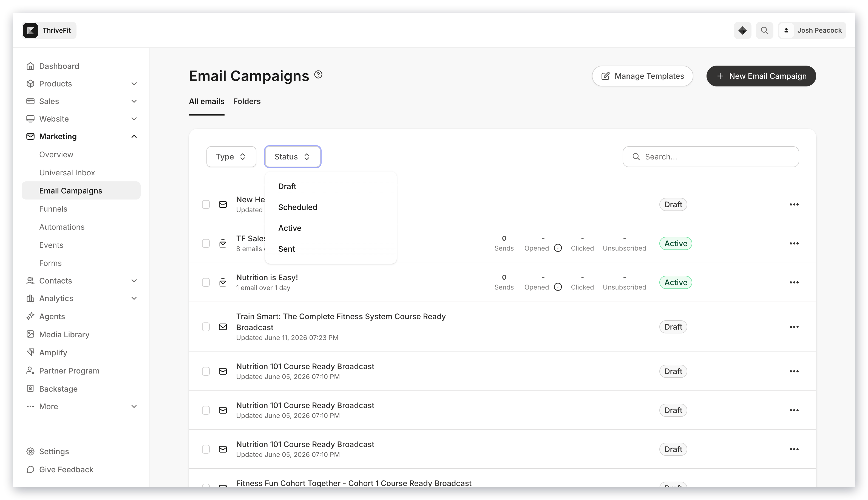Select the checkbox for Train Smart row

click(206, 327)
